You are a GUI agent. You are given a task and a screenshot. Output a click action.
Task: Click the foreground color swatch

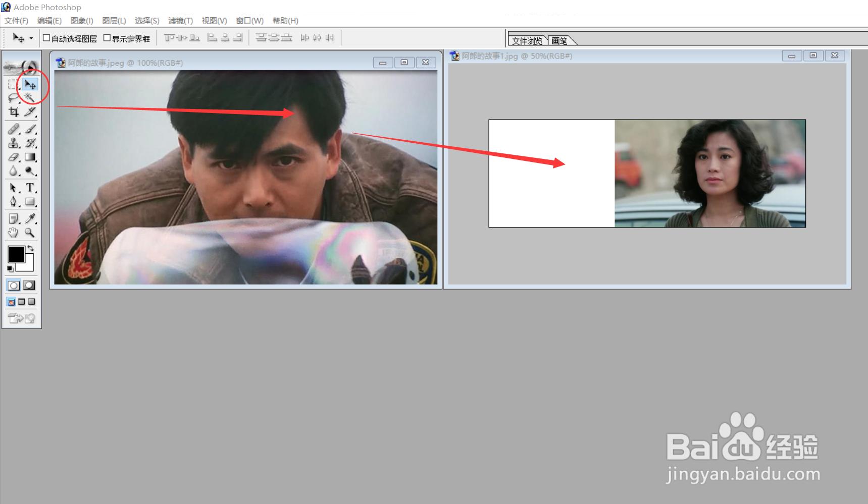[x=16, y=254]
